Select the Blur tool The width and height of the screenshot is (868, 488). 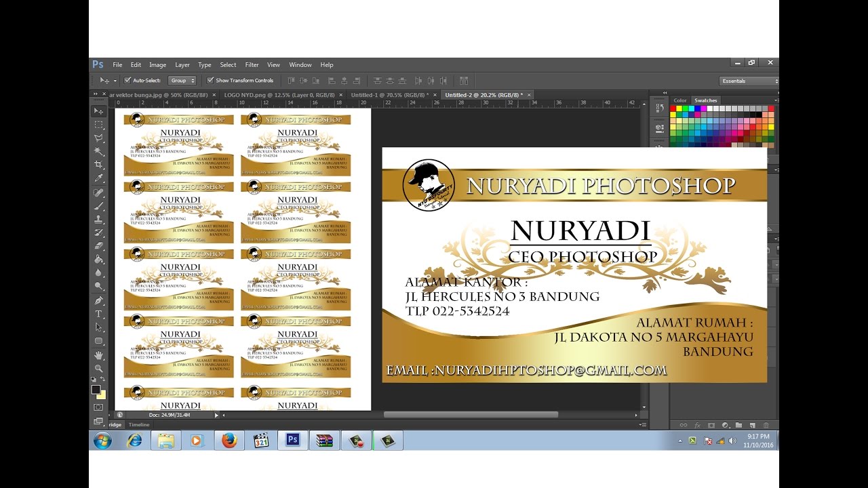[x=99, y=273]
